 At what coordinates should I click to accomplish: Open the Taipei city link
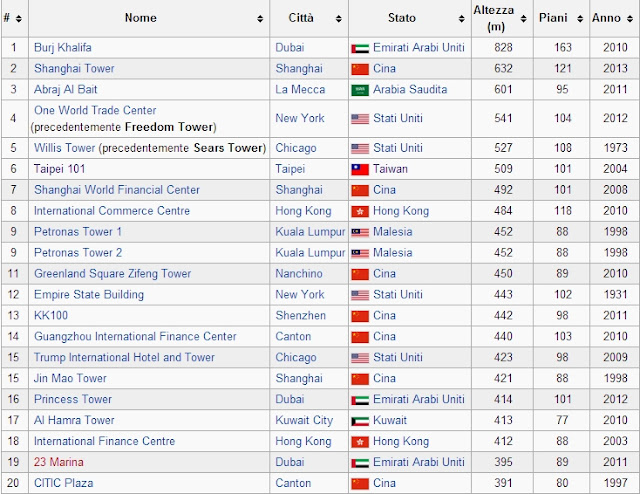290,169
